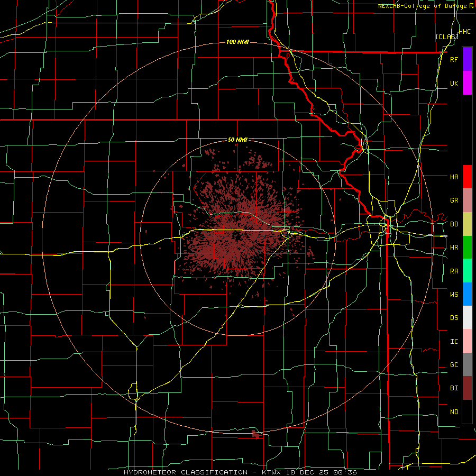Click the BI legend label
Viewport: 476px width, 476px height.
(x=454, y=388)
